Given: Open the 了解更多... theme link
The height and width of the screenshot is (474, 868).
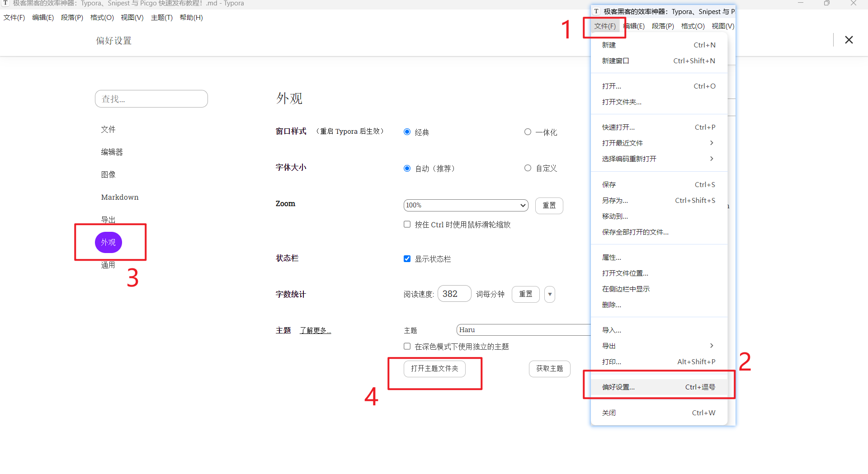Looking at the screenshot, I should pos(316,330).
